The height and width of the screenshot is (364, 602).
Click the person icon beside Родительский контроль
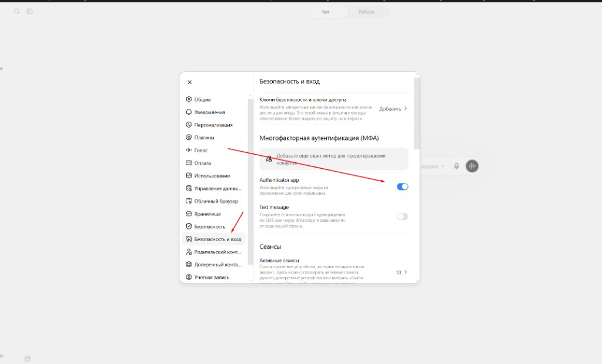point(189,252)
